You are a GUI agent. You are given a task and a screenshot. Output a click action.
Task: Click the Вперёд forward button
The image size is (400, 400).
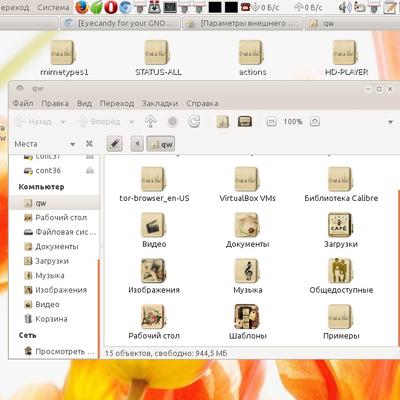pyautogui.click(x=100, y=122)
